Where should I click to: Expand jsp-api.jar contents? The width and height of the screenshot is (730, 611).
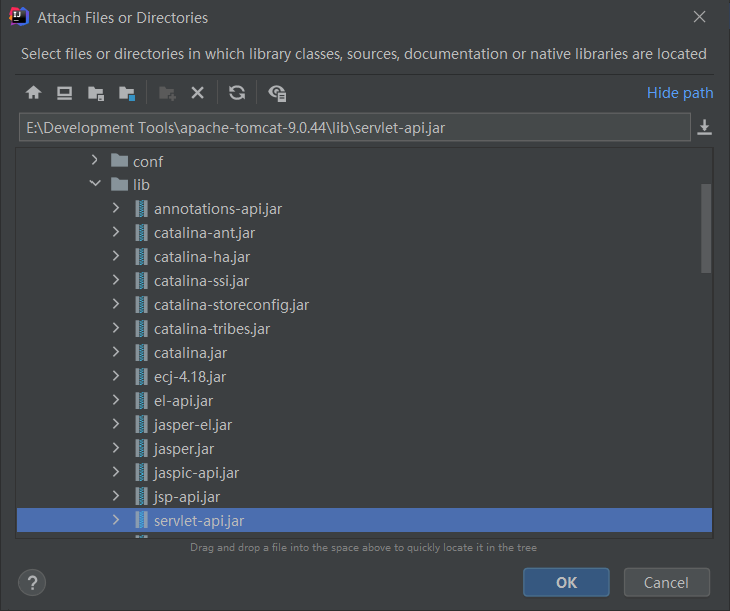[x=116, y=496]
